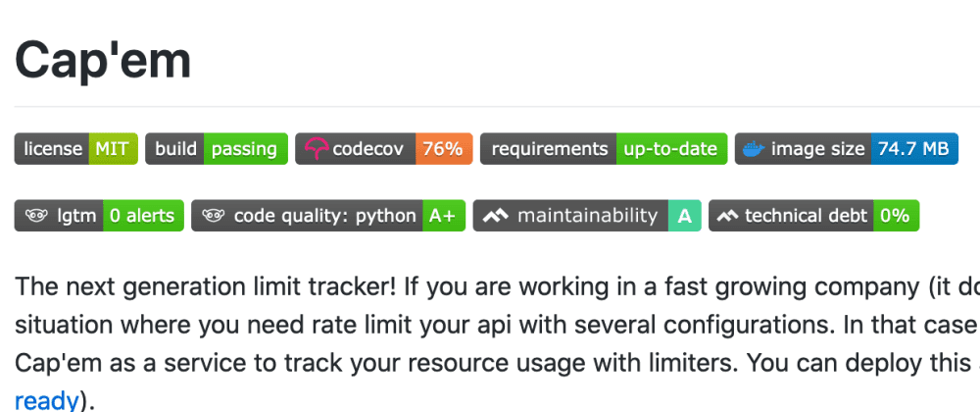Click the technical debt 0% value
The image size is (980, 412).
(x=894, y=216)
